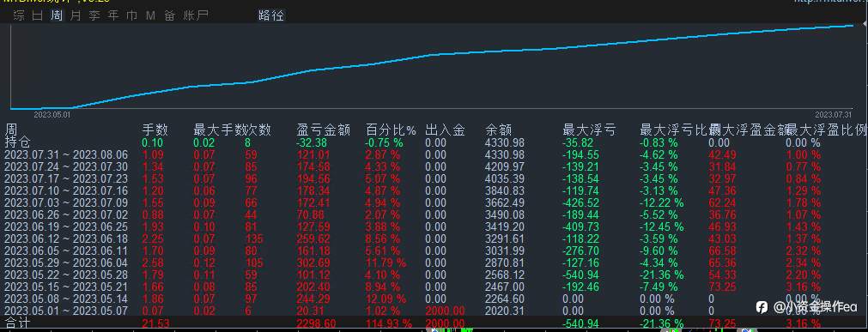Viewport: 868px width, 332px height.
Task: Select the 2023.05.29 ~ 2023.06.04 week row
Action: click(66, 263)
